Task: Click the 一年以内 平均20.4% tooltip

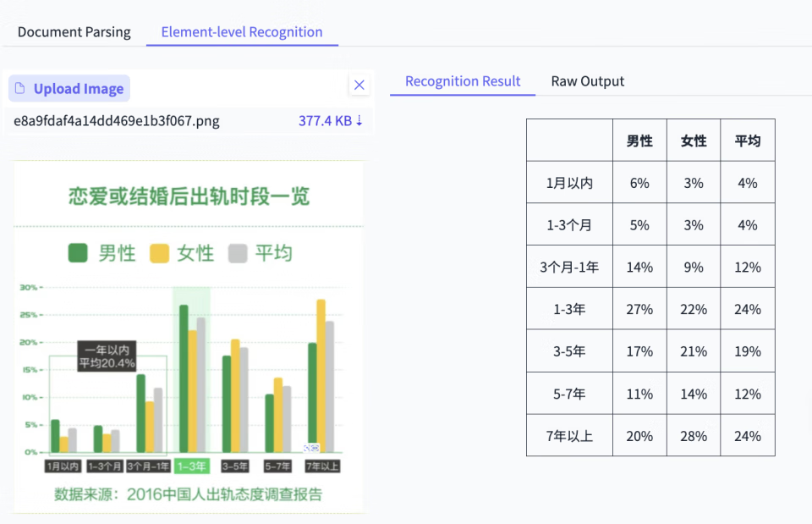Action: pos(107,356)
